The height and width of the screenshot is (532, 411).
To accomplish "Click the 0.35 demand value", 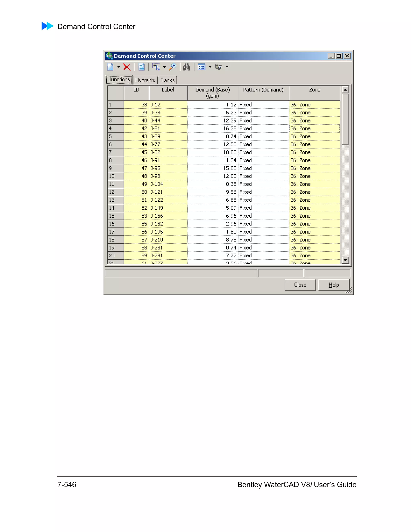I will (231, 184).
